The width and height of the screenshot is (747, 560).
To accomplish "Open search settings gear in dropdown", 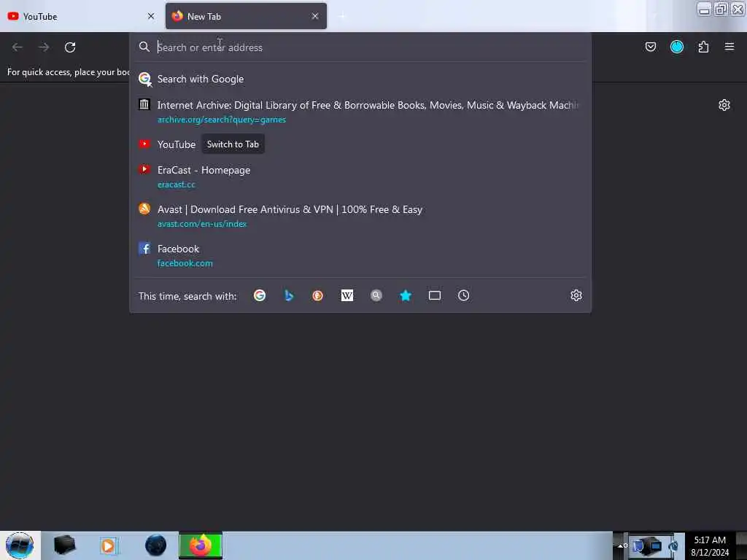I will tap(576, 296).
